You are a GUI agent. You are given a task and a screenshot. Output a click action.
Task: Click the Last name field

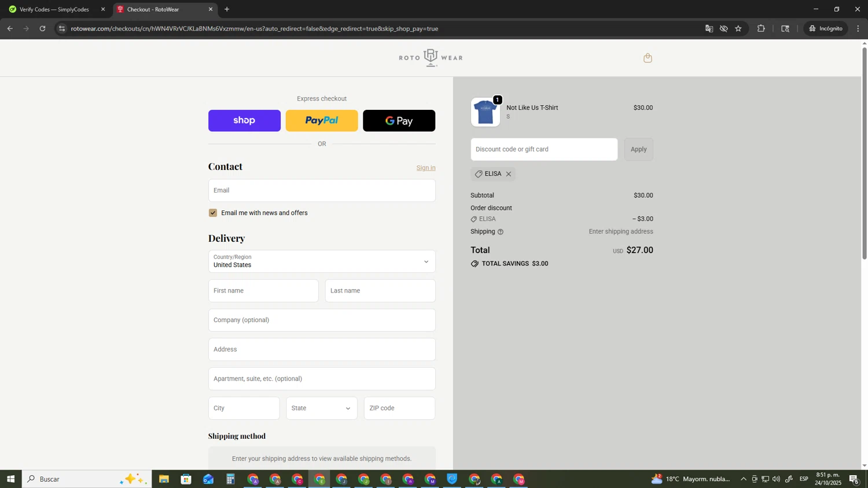(x=380, y=291)
